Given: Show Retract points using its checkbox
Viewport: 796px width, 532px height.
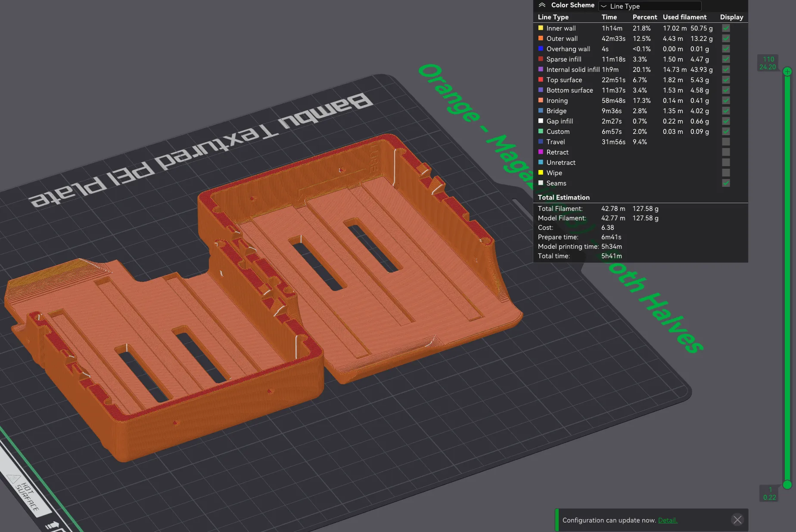Looking at the screenshot, I should 726,152.
